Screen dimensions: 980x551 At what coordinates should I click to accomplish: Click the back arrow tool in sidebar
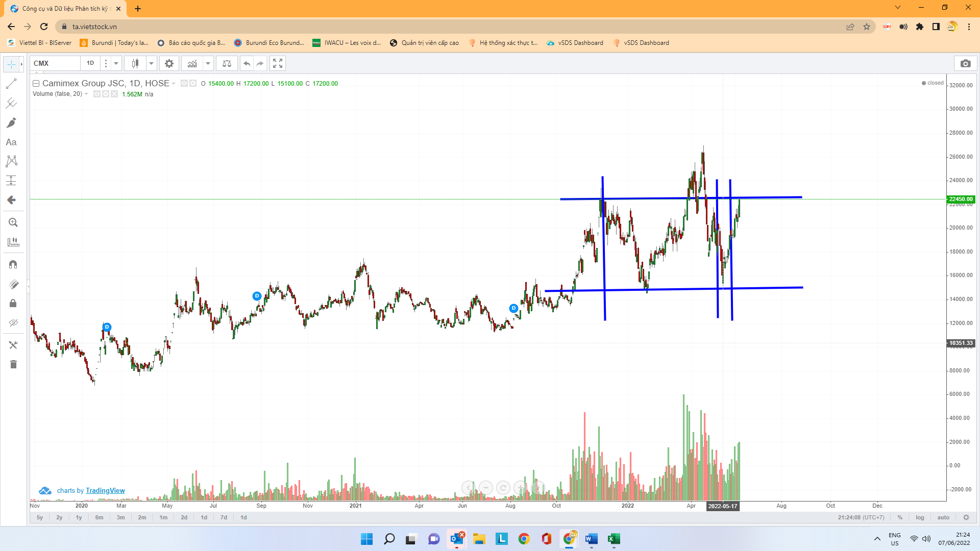click(11, 200)
